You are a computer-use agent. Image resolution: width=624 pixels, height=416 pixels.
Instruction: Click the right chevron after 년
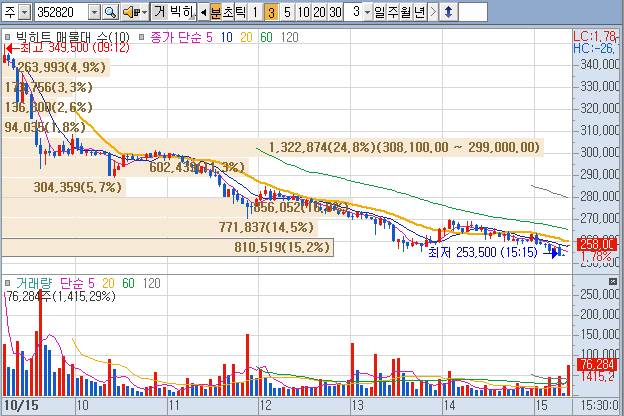[433, 13]
